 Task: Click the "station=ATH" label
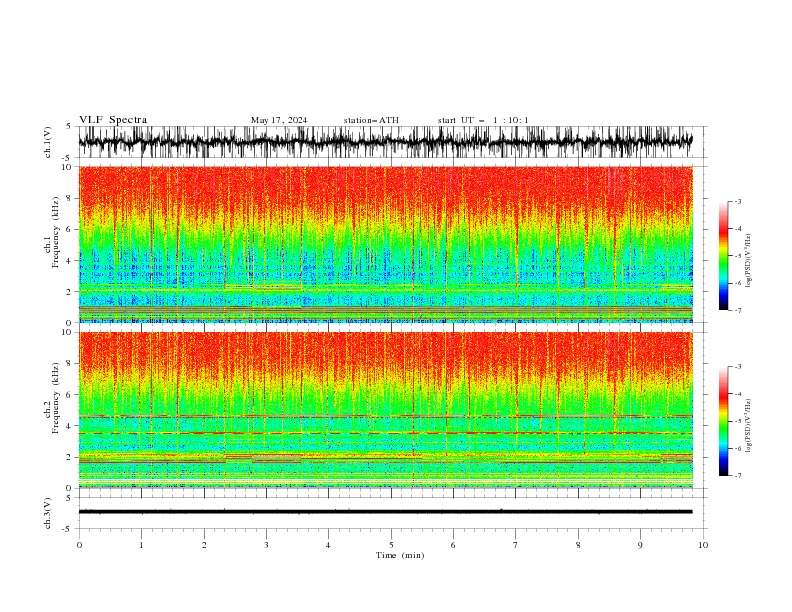[x=371, y=120]
